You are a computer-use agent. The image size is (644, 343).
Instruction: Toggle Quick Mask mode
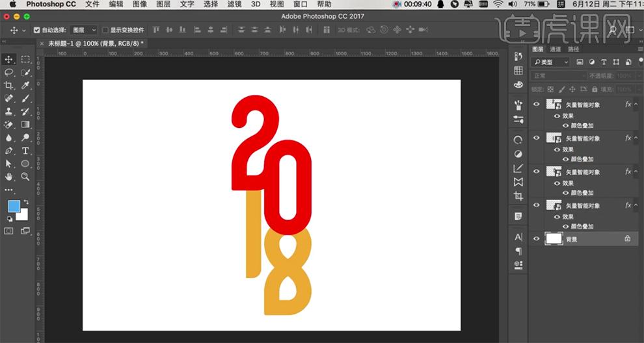pyautogui.click(x=8, y=231)
